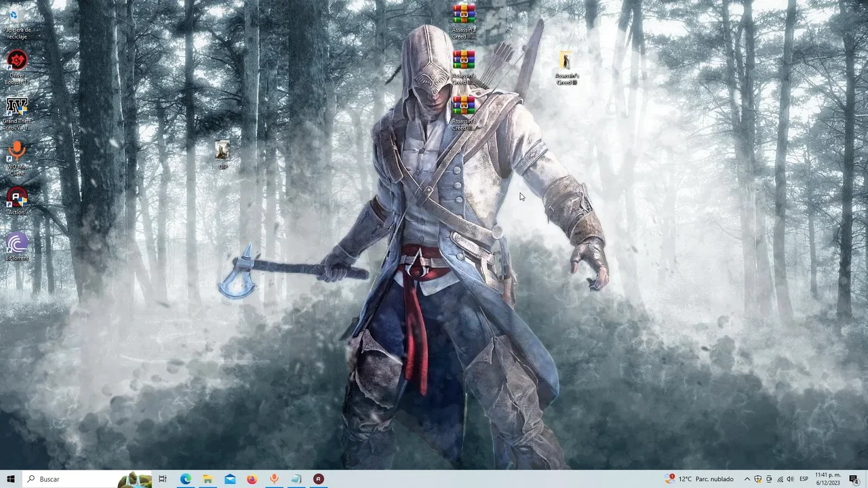Click the Meet Now tray icon
868x488 pixels.
[x=769, y=479]
